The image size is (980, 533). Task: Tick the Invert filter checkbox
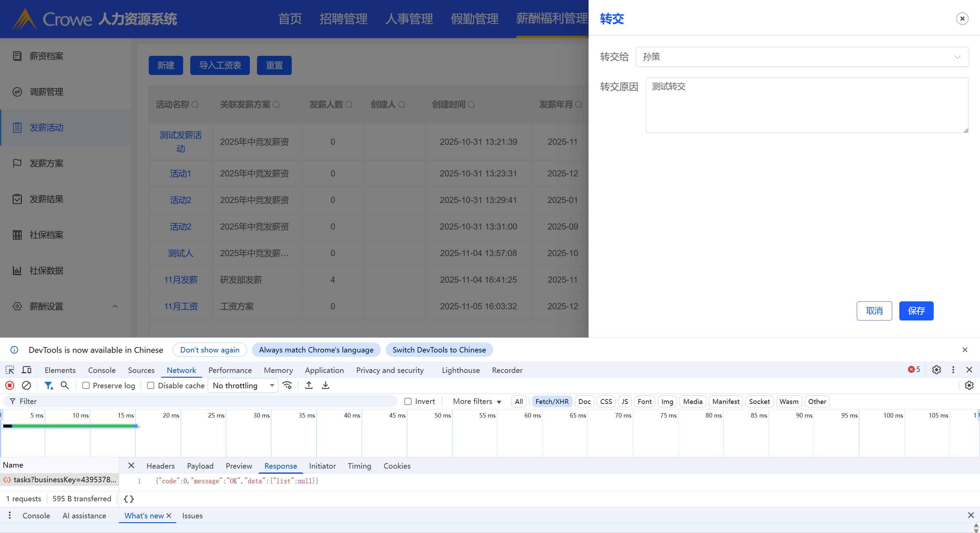point(408,401)
